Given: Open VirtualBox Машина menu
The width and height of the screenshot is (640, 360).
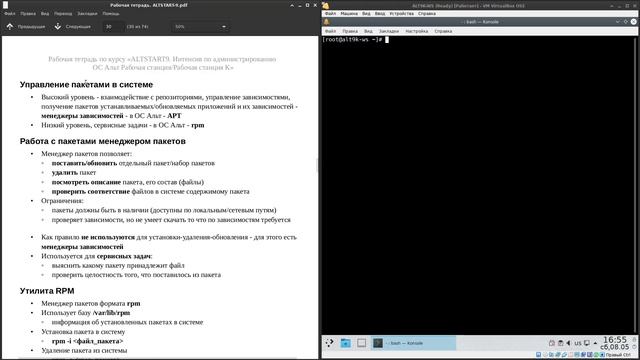Looking at the screenshot, I should 349,13.
